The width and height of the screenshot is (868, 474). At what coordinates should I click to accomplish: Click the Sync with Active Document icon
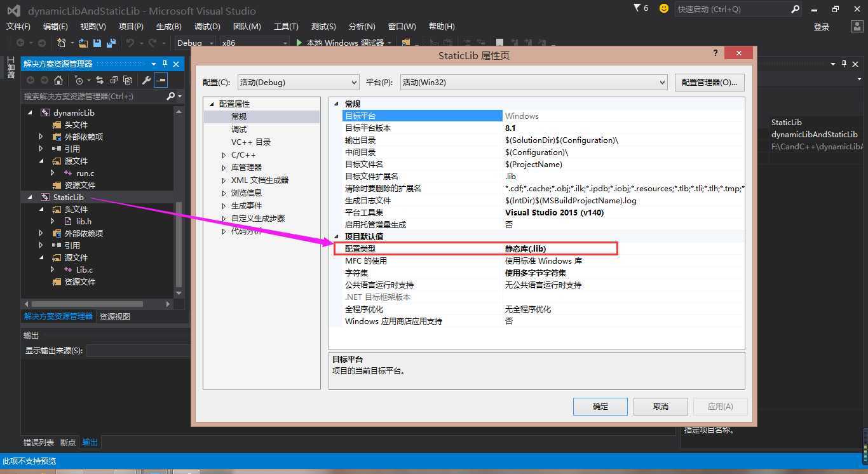pyautogui.click(x=100, y=80)
